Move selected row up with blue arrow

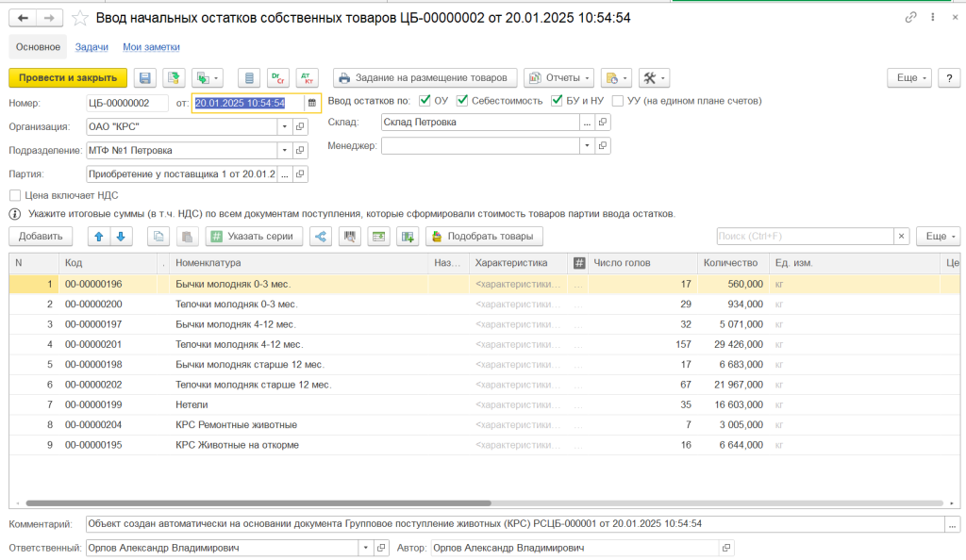click(x=98, y=237)
